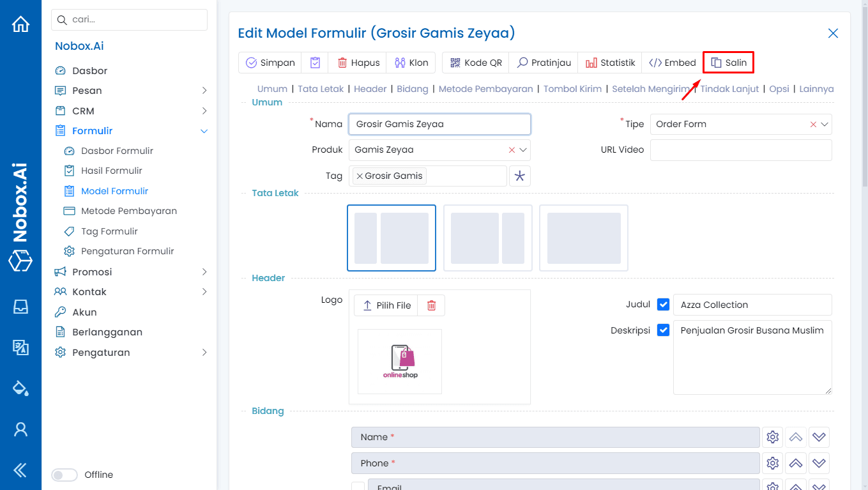Open the field settings gear for Name
Viewport: 868px width, 490px height.
(x=772, y=437)
